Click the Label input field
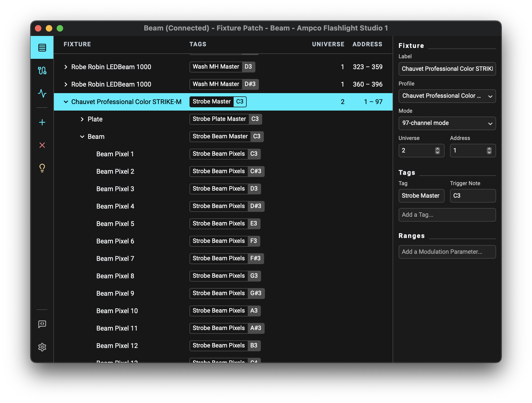The width and height of the screenshot is (532, 403). [447, 69]
